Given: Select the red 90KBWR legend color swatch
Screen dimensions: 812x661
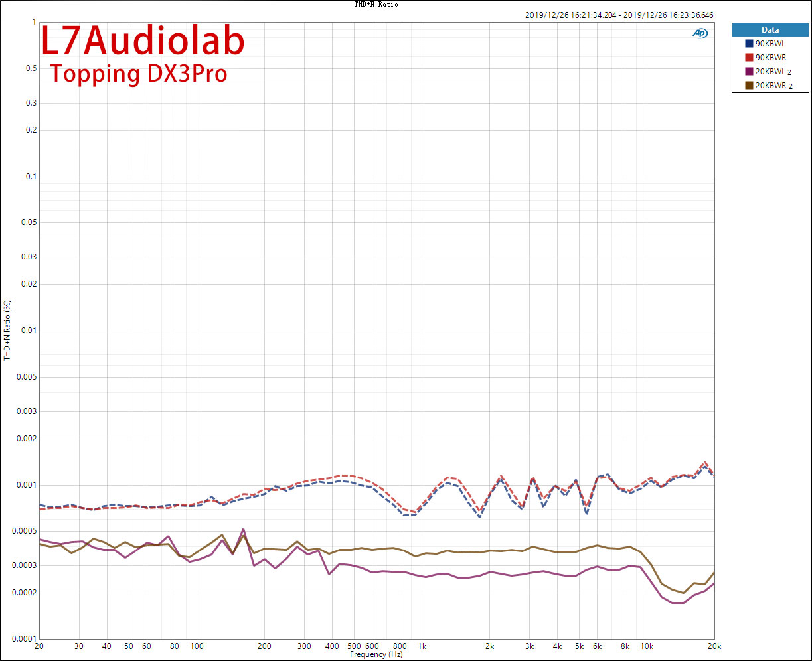Looking at the screenshot, I should point(749,58).
